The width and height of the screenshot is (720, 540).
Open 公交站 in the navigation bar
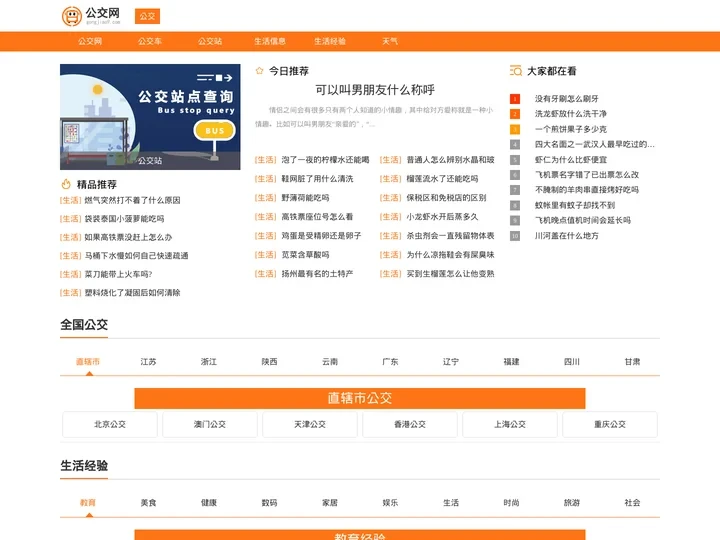point(210,41)
